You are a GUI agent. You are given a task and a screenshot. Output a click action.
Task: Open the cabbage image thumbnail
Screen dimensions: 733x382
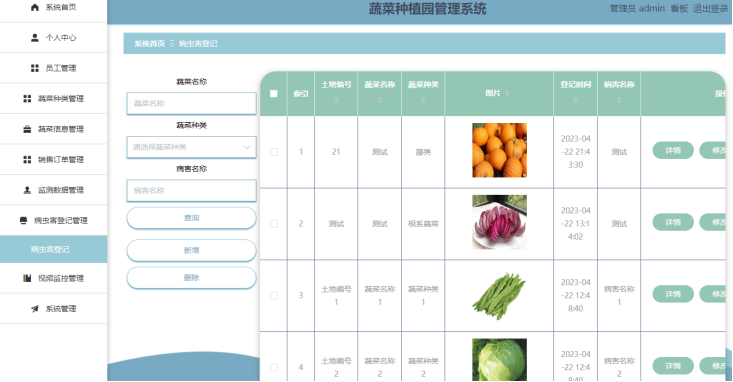[x=499, y=360]
